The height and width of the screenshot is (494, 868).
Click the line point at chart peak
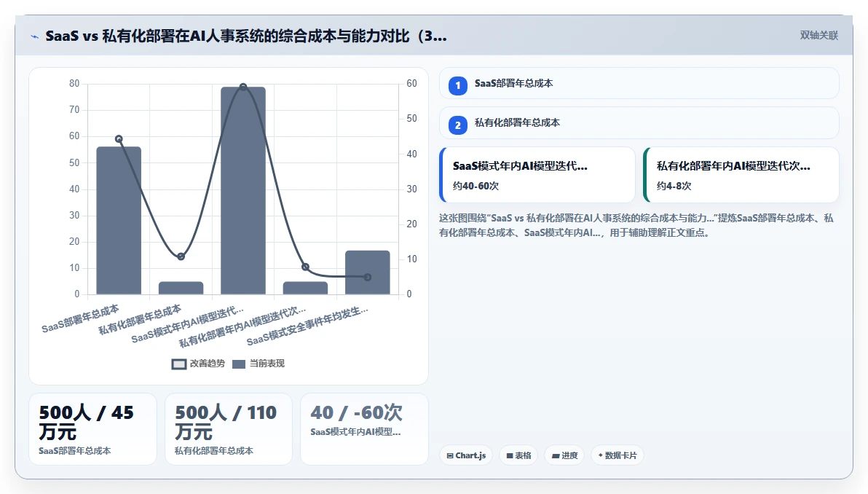[x=243, y=87]
